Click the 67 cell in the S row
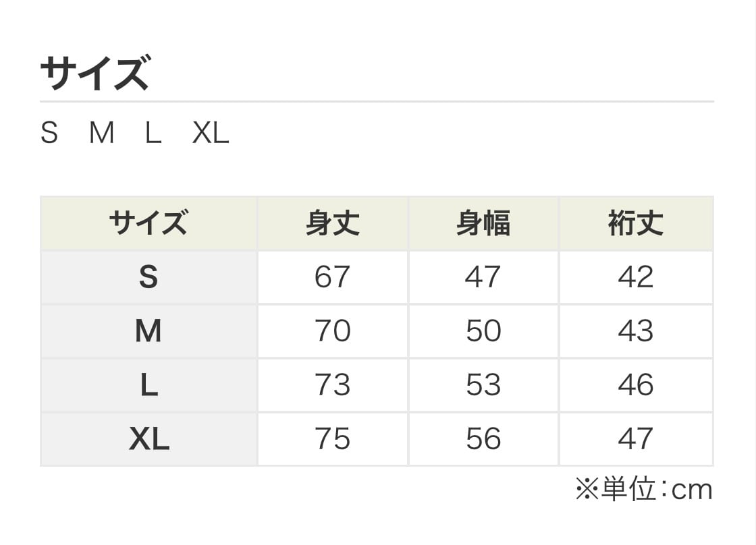Image resolution: width=756 pixels, height=545 pixels. click(332, 277)
